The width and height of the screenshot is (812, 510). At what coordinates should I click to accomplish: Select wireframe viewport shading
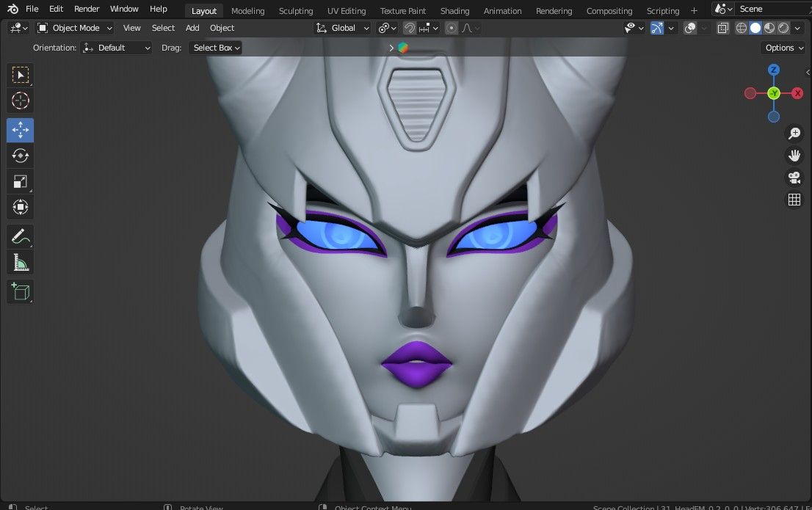click(x=741, y=28)
